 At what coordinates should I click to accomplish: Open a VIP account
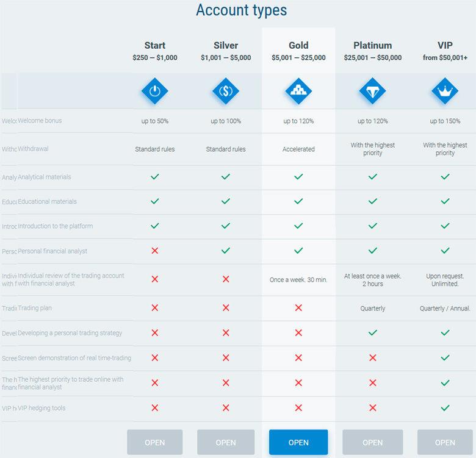(x=445, y=442)
